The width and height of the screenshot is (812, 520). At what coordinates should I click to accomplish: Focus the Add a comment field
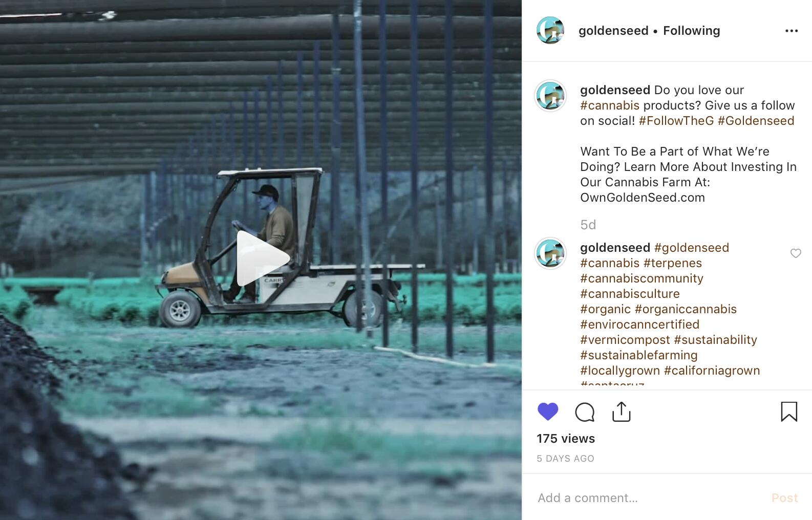click(650, 497)
